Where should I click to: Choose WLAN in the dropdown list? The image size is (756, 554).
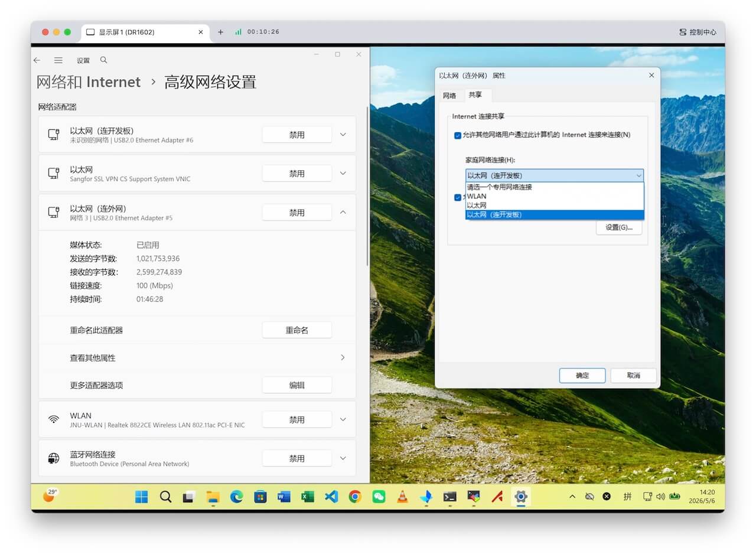[555, 196]
